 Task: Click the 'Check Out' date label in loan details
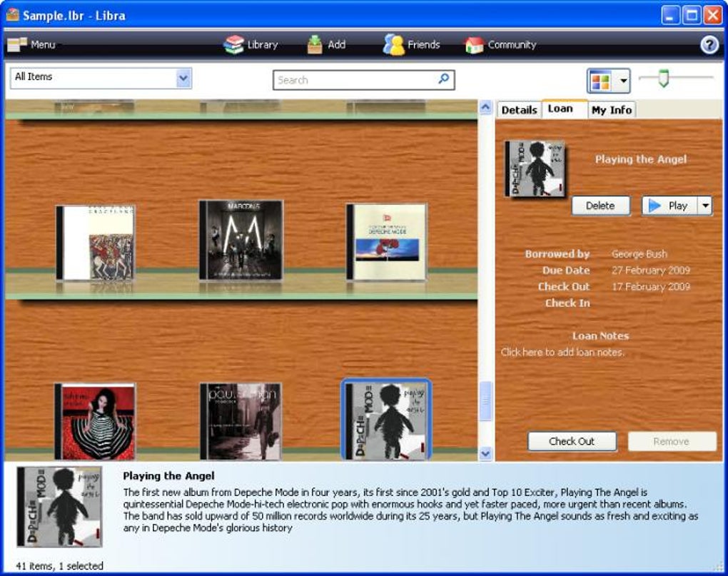[x=564, y=286]
